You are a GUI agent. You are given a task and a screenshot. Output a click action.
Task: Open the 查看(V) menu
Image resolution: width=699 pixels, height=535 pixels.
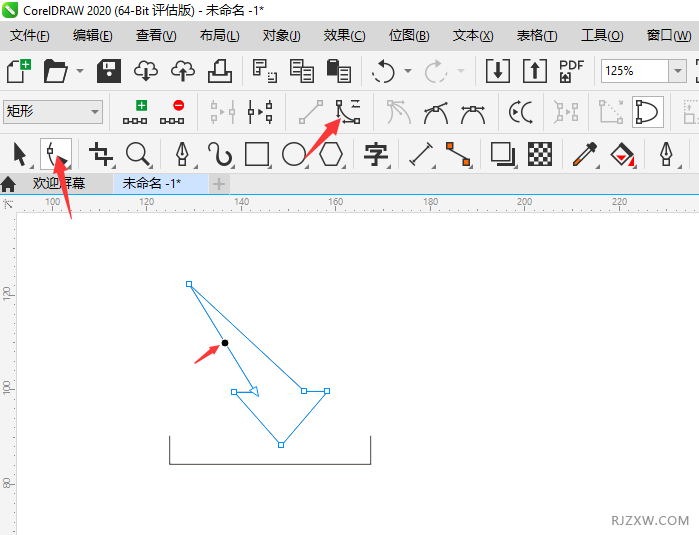pos(156,35)
